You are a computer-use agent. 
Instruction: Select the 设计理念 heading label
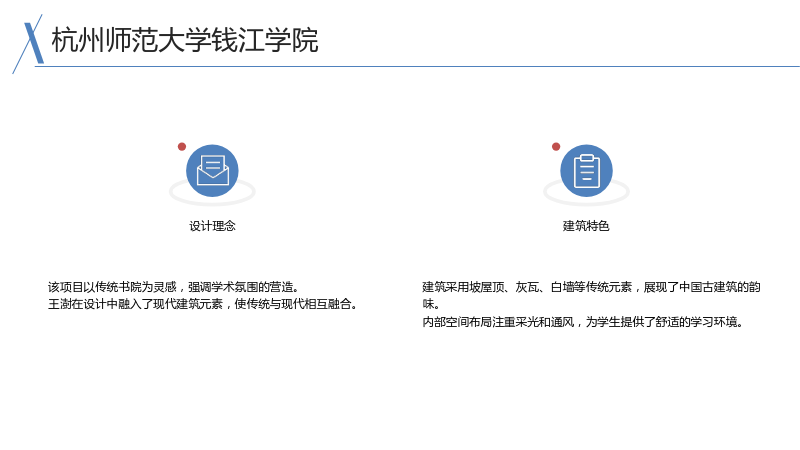(x=212, y=226)
